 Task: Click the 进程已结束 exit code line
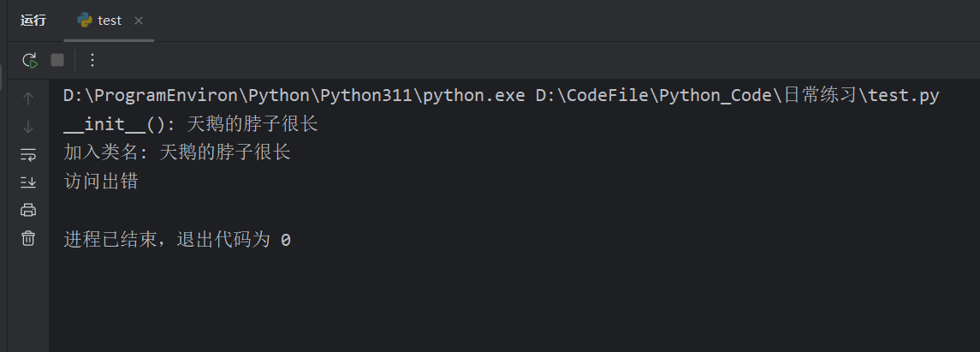177,240
